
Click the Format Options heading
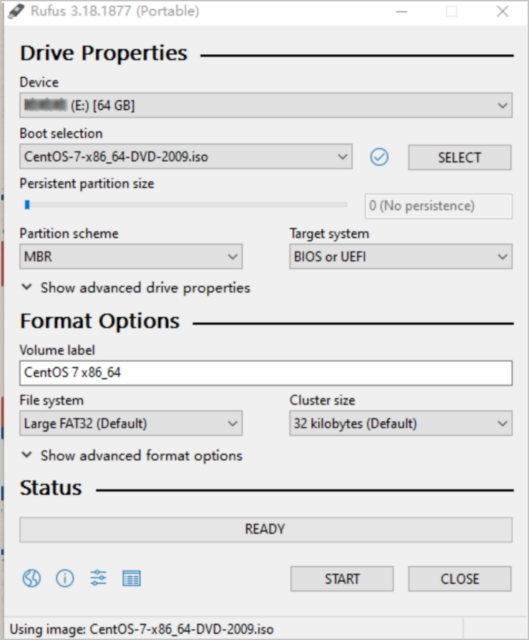(x=100, y=321)
